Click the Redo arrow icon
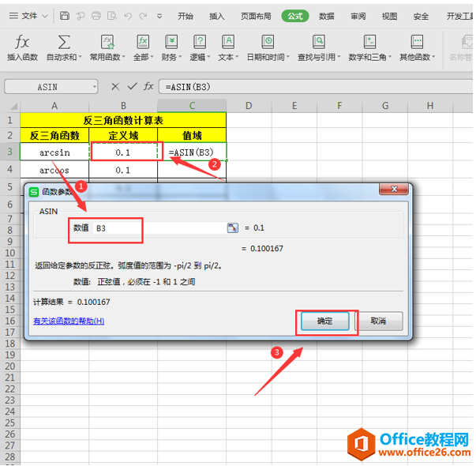The height and width of the screenshot is (466, 476). [x=144, y=16]
